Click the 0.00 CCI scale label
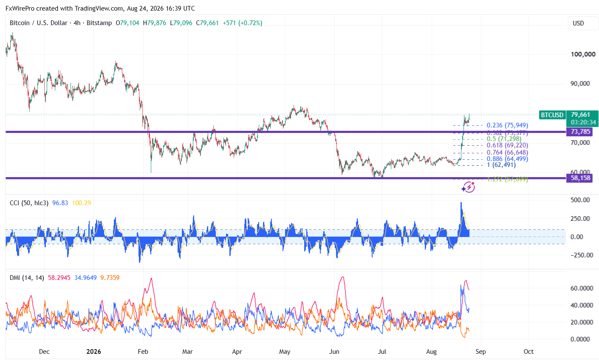This screenshot has height=364, width=599. (x=576, y=237)
